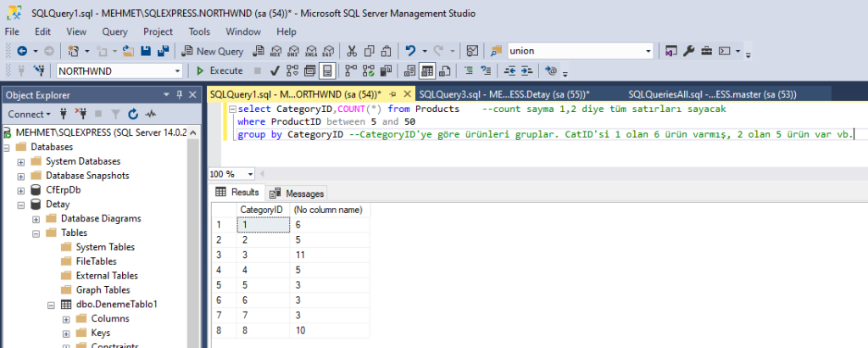868x348 pixels.
Task: Open the Connect dropdown in Object Explorer
Action: click(29, 114)
